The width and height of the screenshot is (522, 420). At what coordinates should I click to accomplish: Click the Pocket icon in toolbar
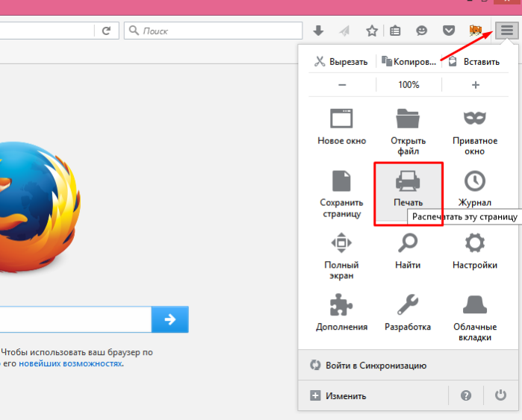tap(448, 31)
